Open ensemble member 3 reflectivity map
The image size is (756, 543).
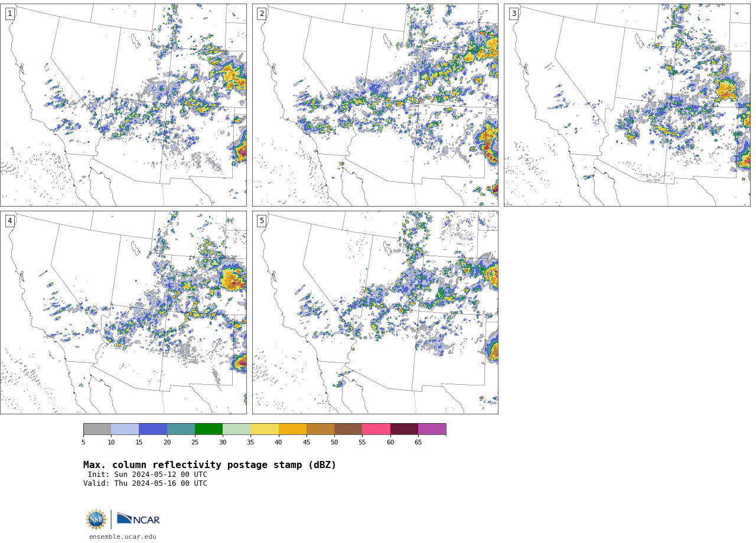point(627,105)
